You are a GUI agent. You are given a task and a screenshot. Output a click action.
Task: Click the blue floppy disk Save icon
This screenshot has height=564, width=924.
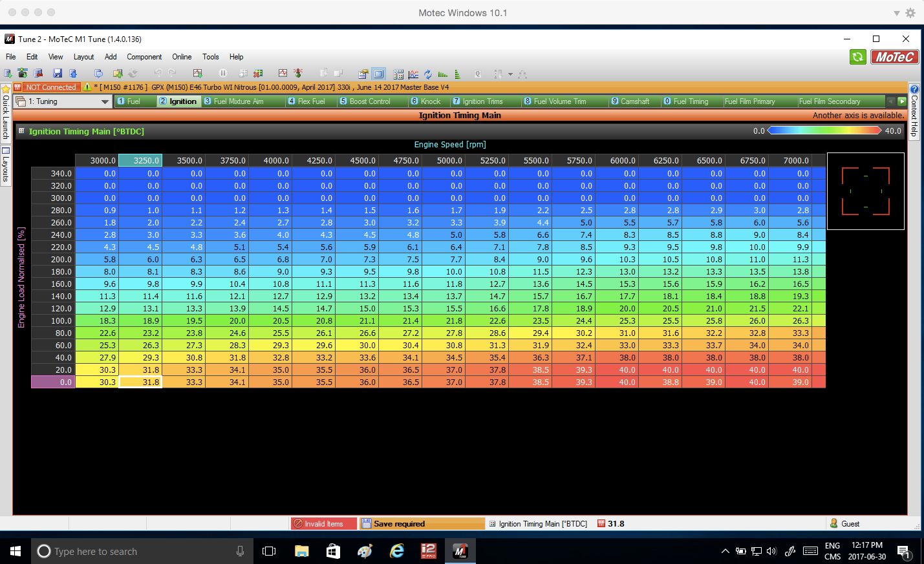(x=58, y=74)
